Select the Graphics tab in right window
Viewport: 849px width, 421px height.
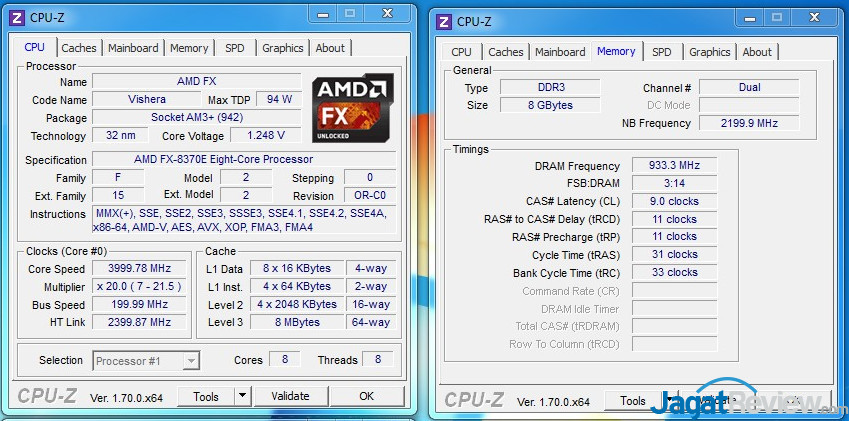[710, 52]
